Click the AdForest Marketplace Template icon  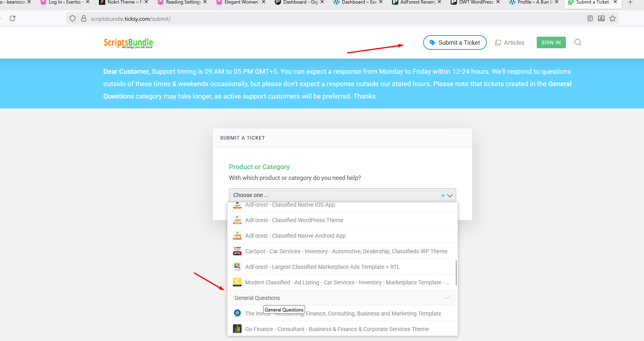coord(237,266)
